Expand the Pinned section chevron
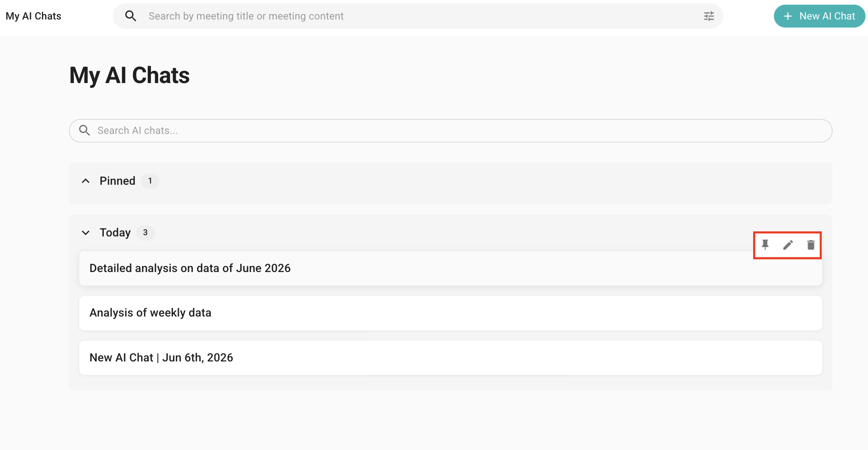 pyautogui.click(x=86, y=181)
